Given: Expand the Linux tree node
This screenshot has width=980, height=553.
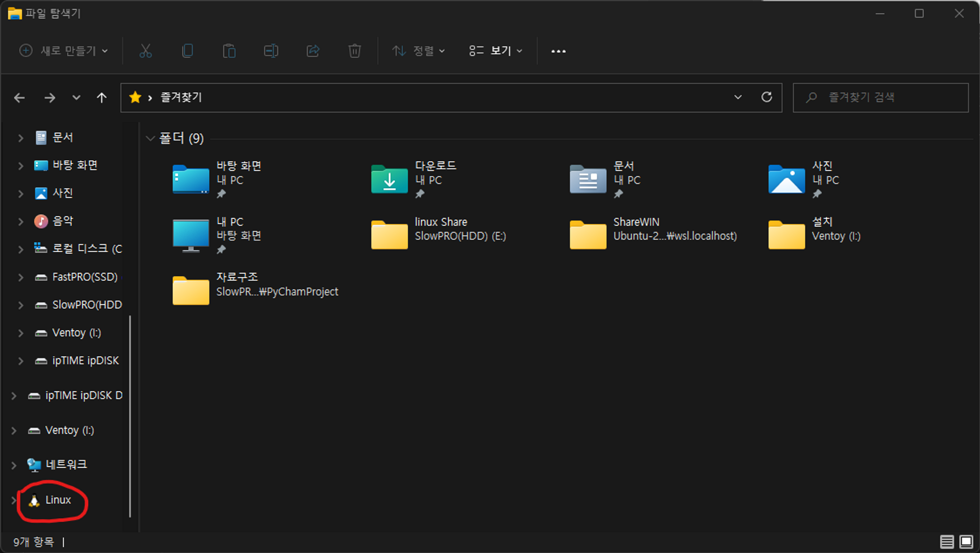Looking at the screenshot, I should [x=14, y=500].
